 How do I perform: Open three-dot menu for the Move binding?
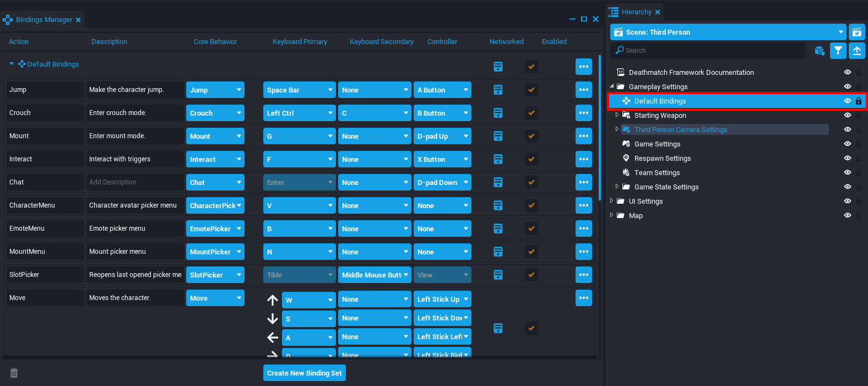tap(583, 298)
